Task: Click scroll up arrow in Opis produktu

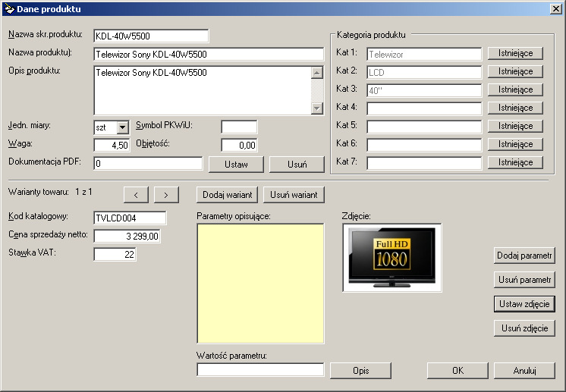Action: pyautogui.click(x=317, y=73)
